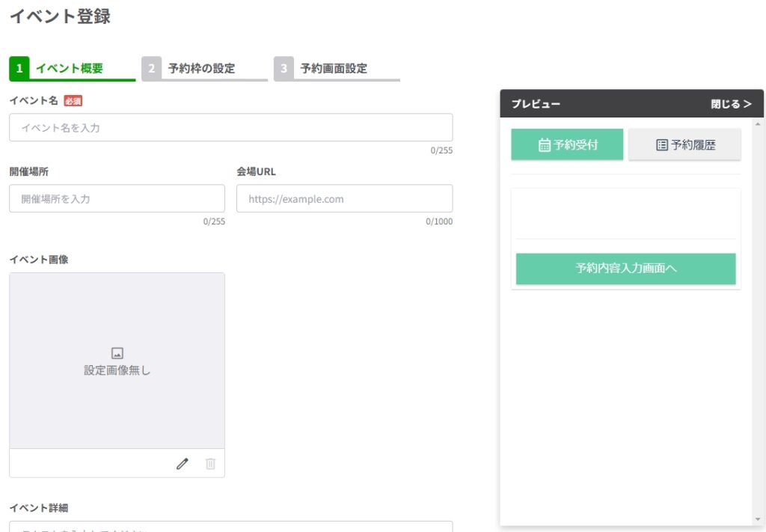This screenshot has height=532, width=766.
Task: Select the イベント概要 tab
Action: pos(70,69)
